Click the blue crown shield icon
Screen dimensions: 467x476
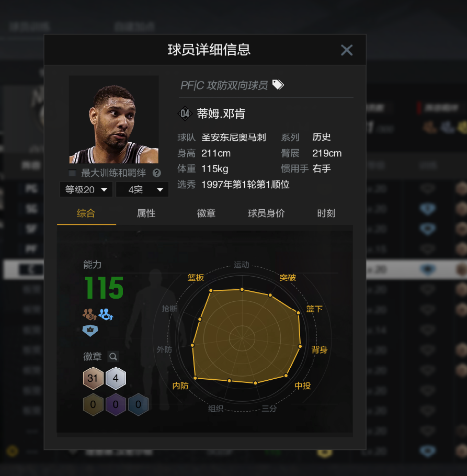[90, 331]
